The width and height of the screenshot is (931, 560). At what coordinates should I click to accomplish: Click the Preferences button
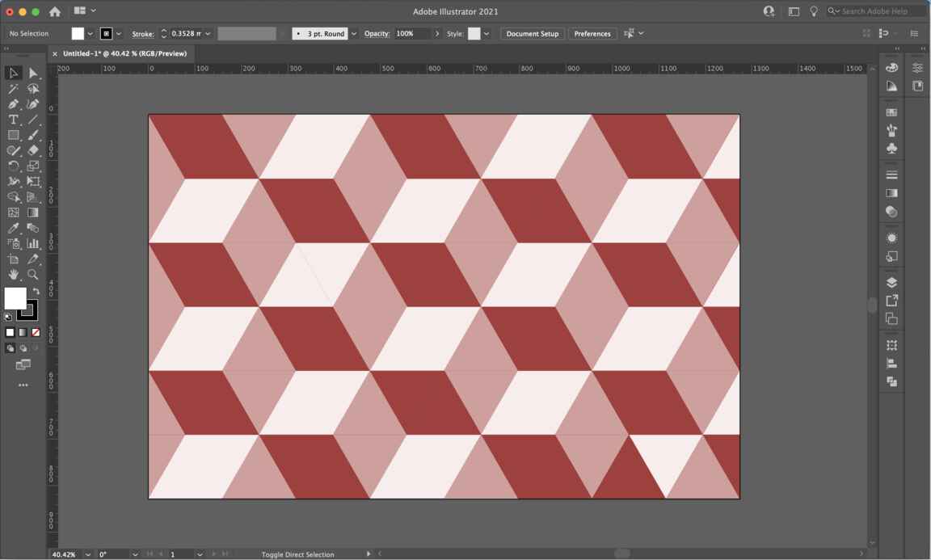(x=592, y=34)
